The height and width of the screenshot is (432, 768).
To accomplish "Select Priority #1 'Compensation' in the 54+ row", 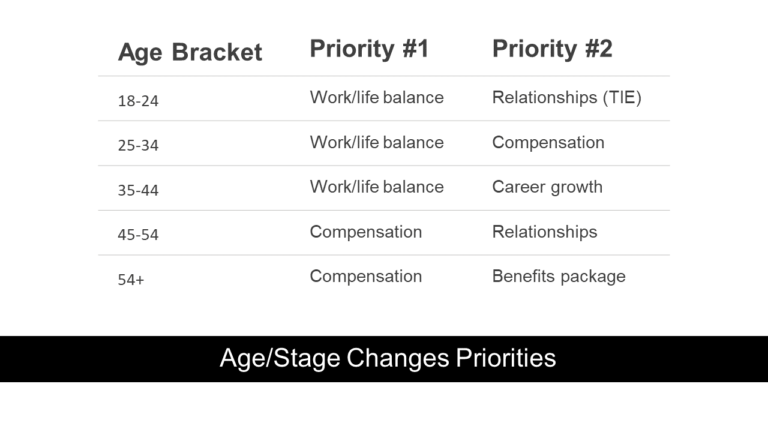I will pyautogui.click(x=365, y=276).
